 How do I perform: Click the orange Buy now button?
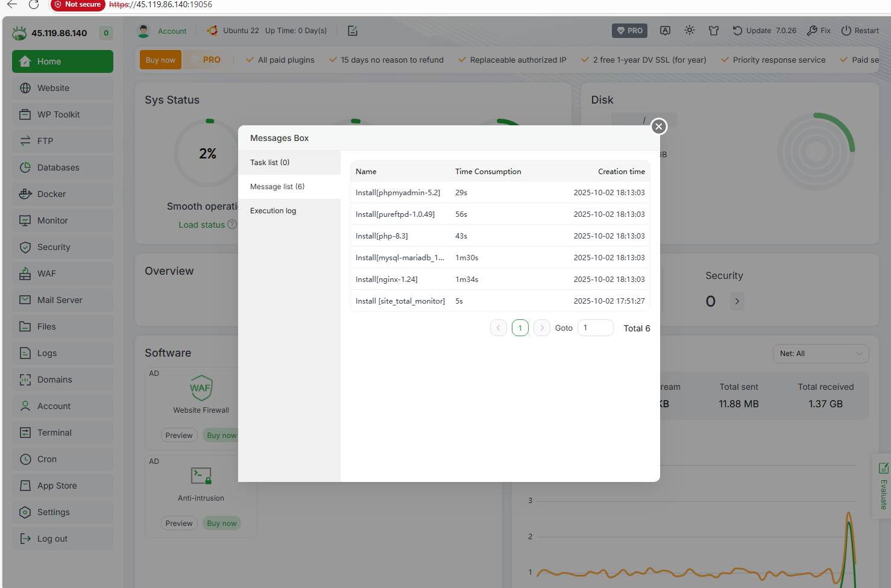160,60
